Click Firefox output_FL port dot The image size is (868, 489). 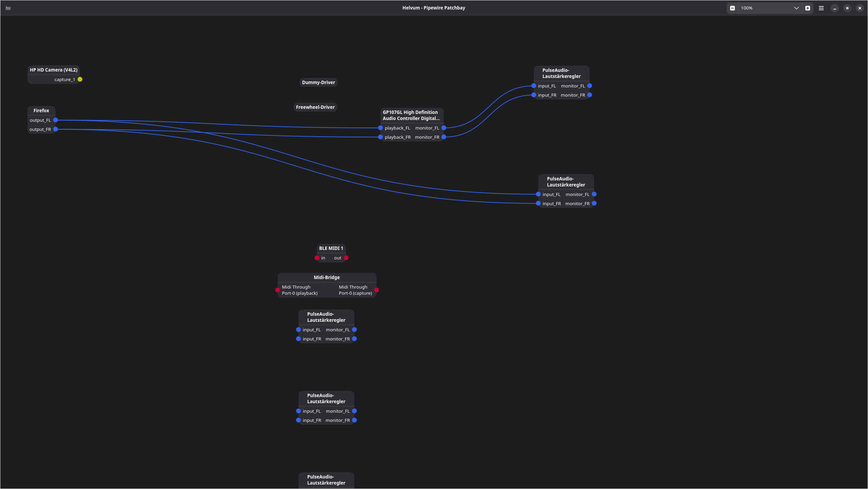56,120
